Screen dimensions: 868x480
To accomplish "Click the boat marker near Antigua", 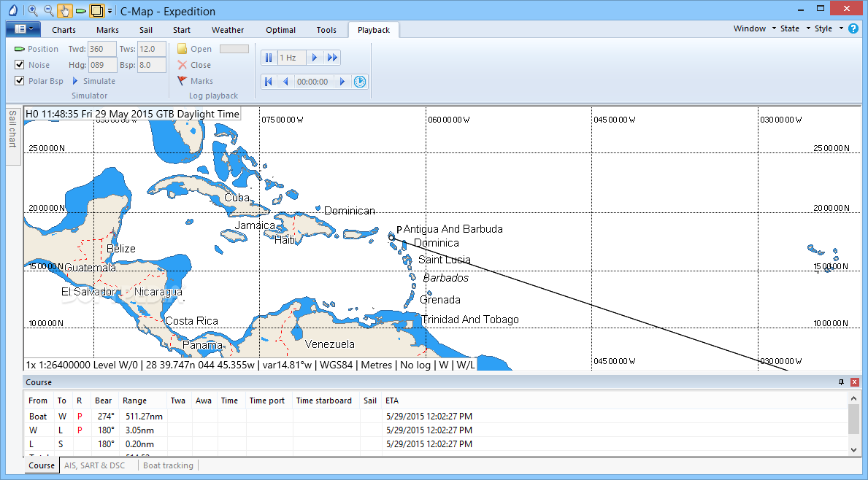I will pyautogui.click(x=391, y=239).
